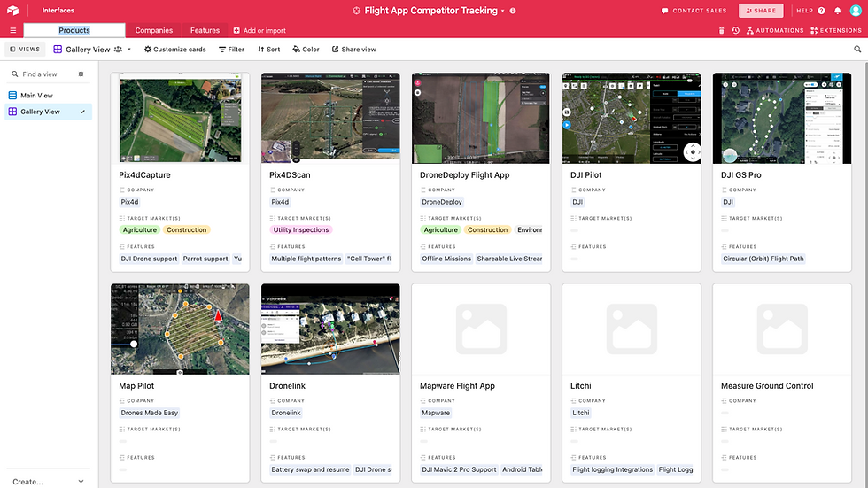Open the Color options
This screenshot has height=488, width=868.
click(x=306, y=50)
